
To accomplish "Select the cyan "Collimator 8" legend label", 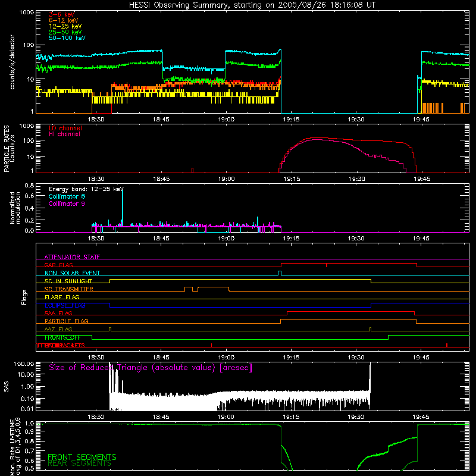I will [x=67, y=196].
